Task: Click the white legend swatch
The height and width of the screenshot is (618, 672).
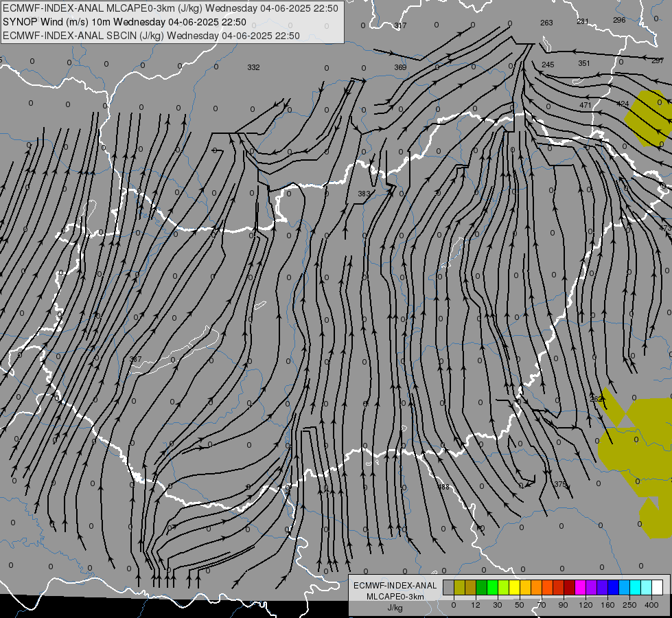Action: [x=658, y=588]
